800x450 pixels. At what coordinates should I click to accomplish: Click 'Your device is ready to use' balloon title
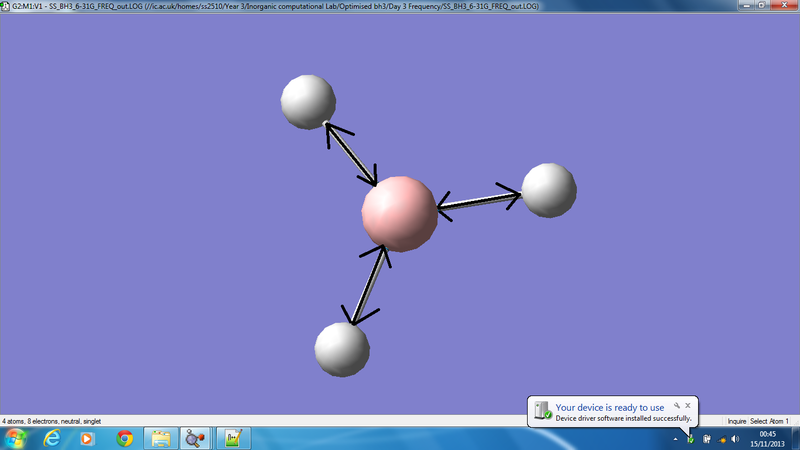coord(610,407)
